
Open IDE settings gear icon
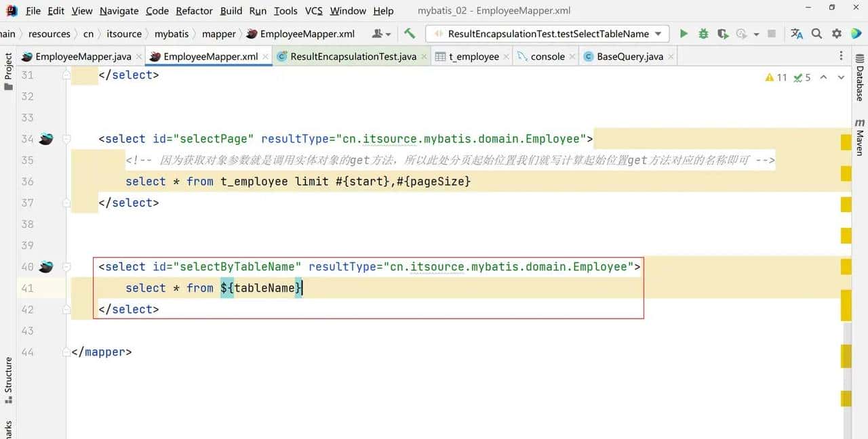(837, 33)
